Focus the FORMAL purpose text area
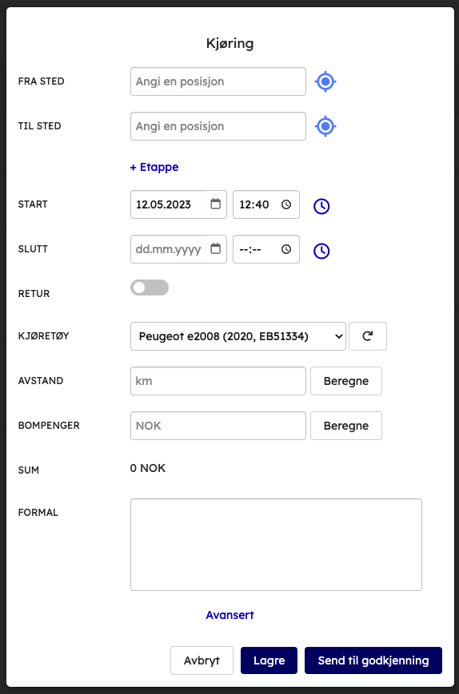Image resolution: width=459 pixels, height=694 pixels. 276,544
